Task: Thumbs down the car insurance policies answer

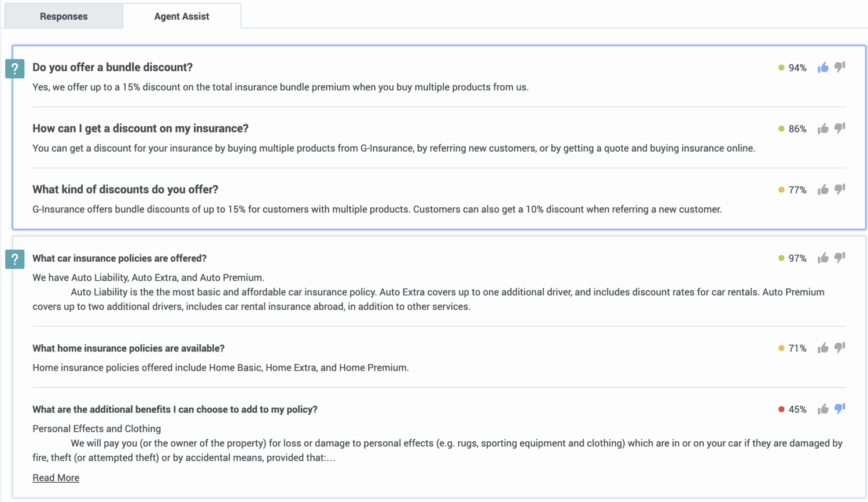Action: tap(840, 258)
